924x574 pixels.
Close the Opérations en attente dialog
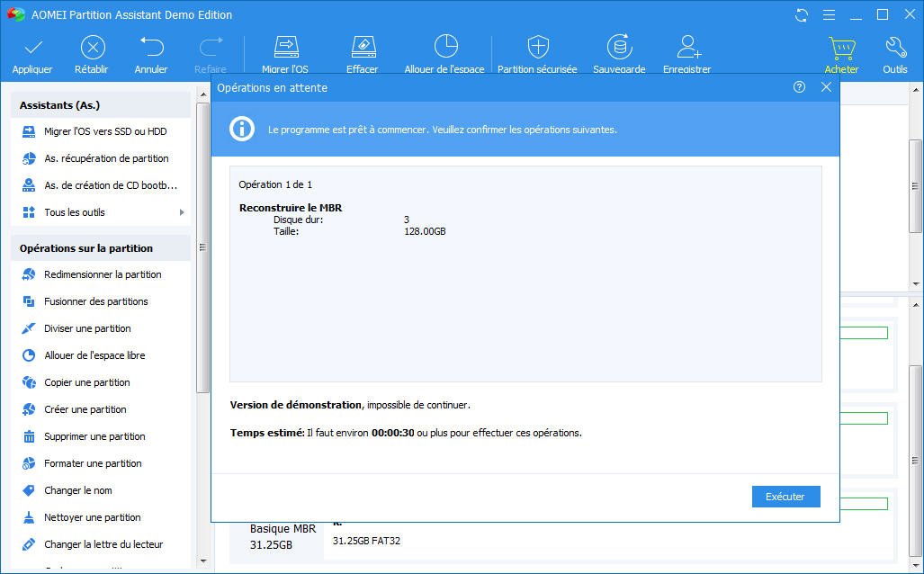826,87
